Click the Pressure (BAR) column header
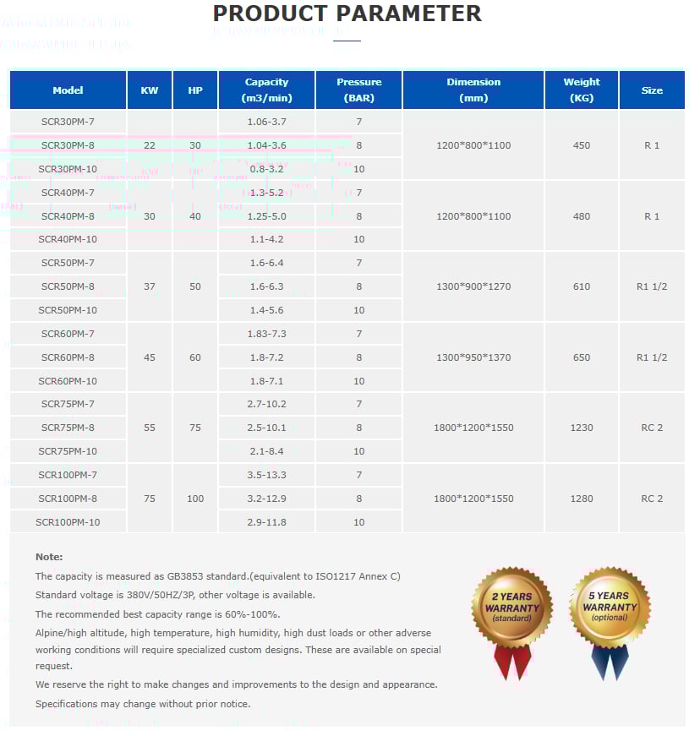Image resolution: width=700 pixels, height=736 pixels. pos(358,90)
